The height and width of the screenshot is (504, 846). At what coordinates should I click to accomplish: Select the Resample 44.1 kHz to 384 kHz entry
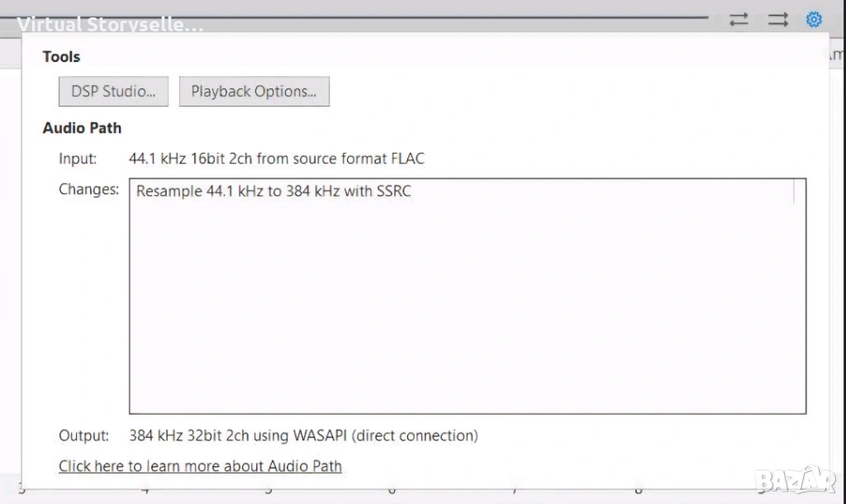[x=273, y=192]
